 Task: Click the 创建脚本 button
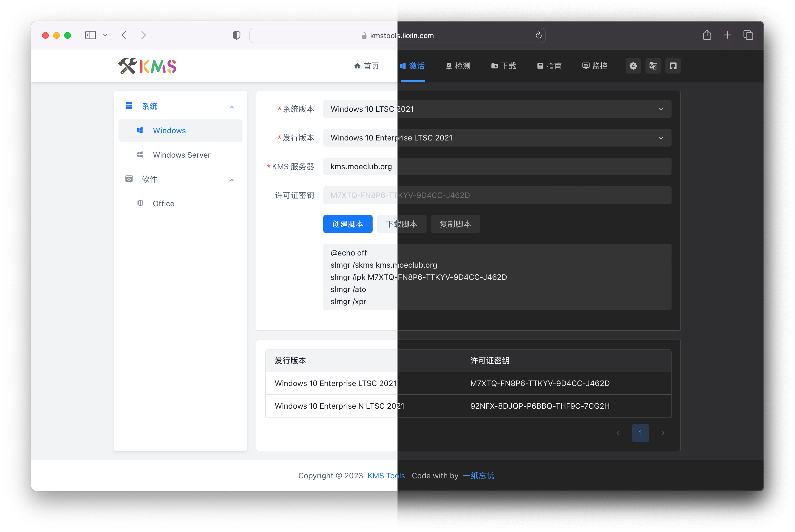click(x=347, y=224)
